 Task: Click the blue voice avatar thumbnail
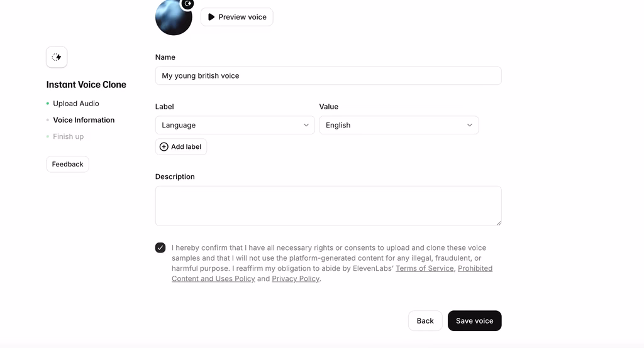174,17
